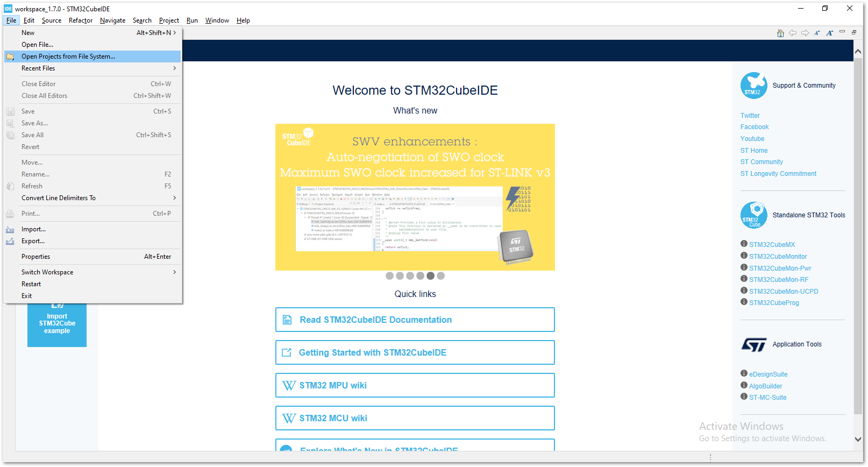
Task: Expand the Recent Files submenu
Action: 93,68
